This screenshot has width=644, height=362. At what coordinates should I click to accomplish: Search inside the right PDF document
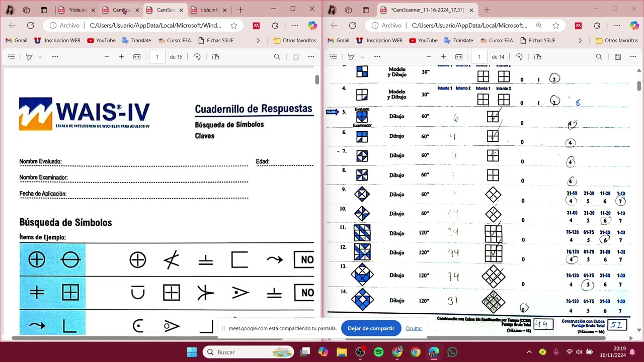pyautogui.click(x=599, y=57)
